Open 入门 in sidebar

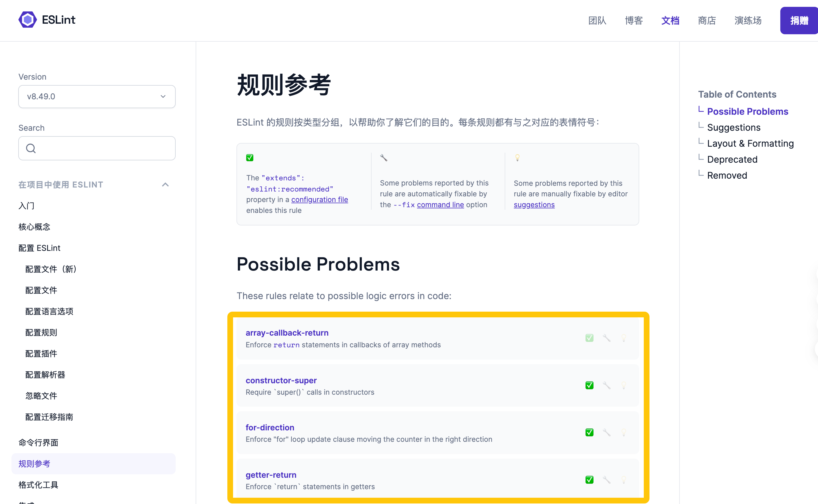tap(26, 206)
